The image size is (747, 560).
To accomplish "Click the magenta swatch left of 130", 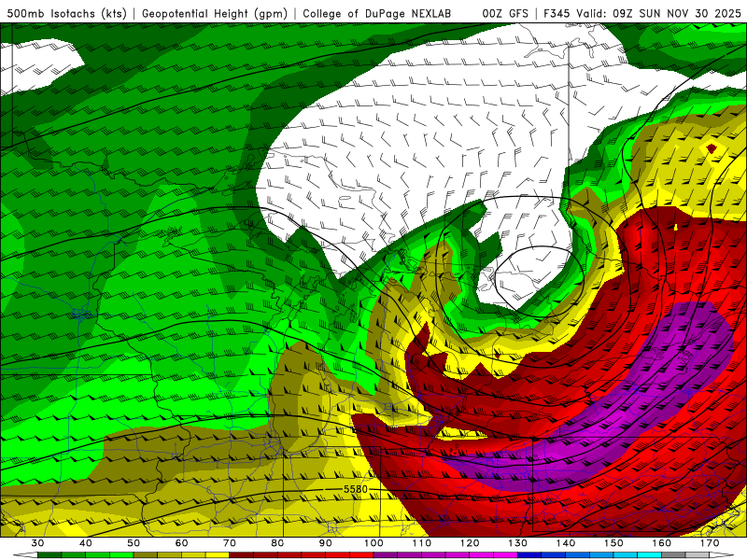I will (x=505, y=555).
